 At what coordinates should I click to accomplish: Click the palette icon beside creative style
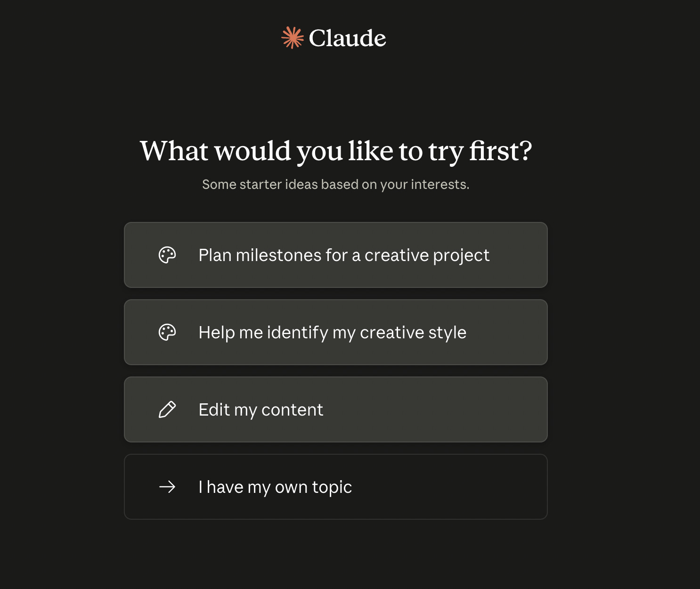tap(167, 332)
